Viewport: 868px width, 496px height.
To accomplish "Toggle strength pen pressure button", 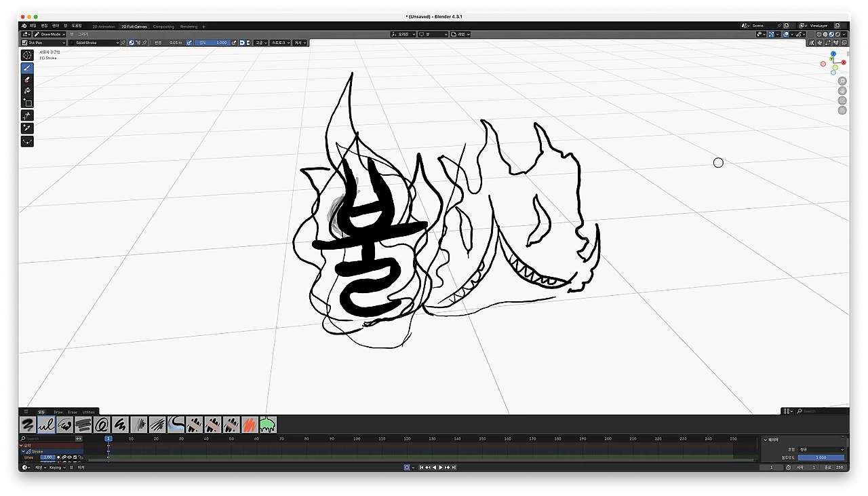I will click(234, 43).
